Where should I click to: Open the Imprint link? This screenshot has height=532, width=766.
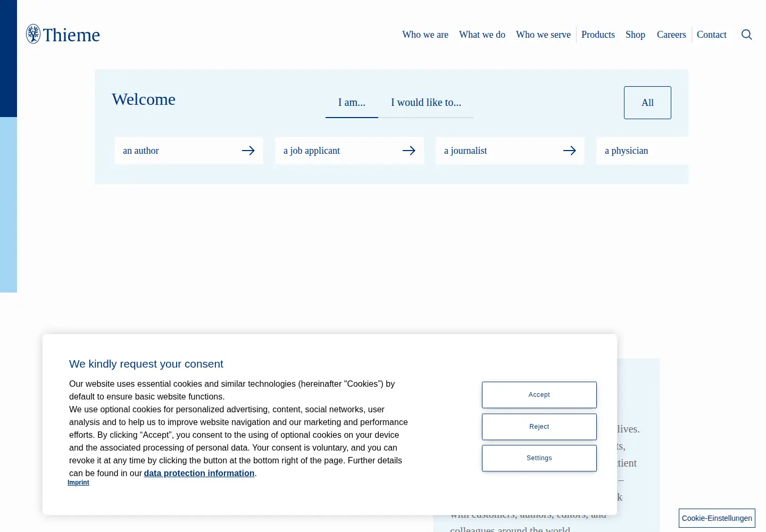pos(78,483)
